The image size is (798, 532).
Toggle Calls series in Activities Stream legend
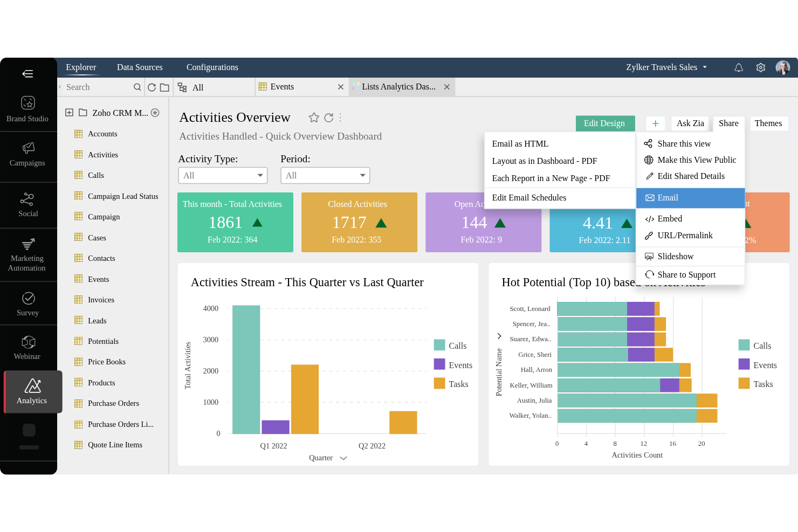pyautogui.click(x=450, y=346)
